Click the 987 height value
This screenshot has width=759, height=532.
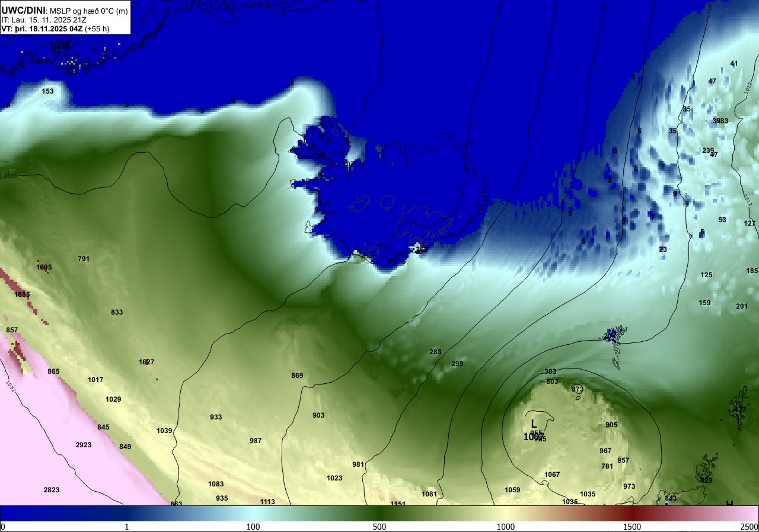pos(256,441)
